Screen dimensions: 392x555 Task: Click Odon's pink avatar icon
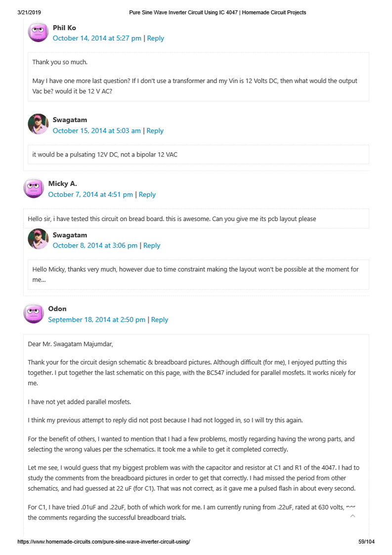[34, 314]
